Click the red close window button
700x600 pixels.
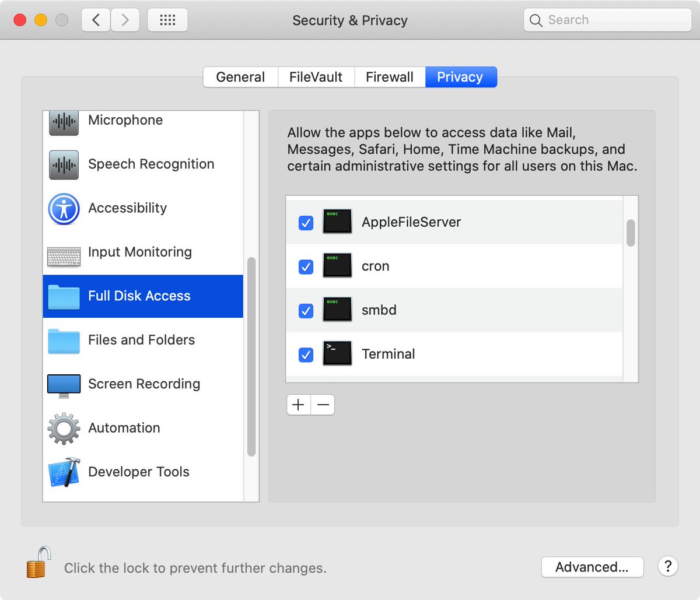[20, 20]
